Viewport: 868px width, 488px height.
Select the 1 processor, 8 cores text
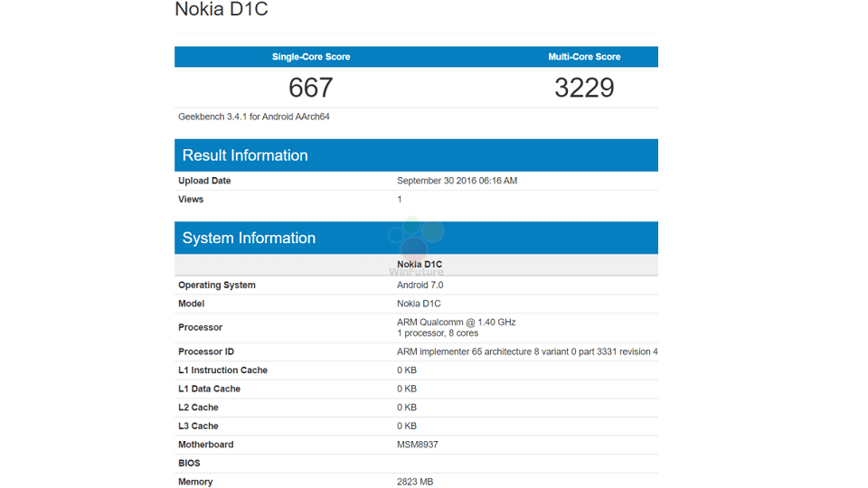coord(438,333)
